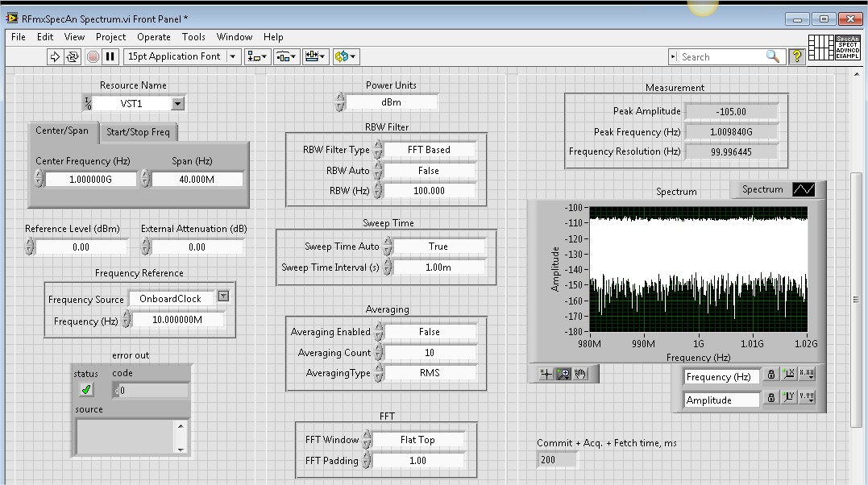This screenshot has height=485, width=868.
Task: Select the Panning hand tool for the graph
Action: point(579,373)
